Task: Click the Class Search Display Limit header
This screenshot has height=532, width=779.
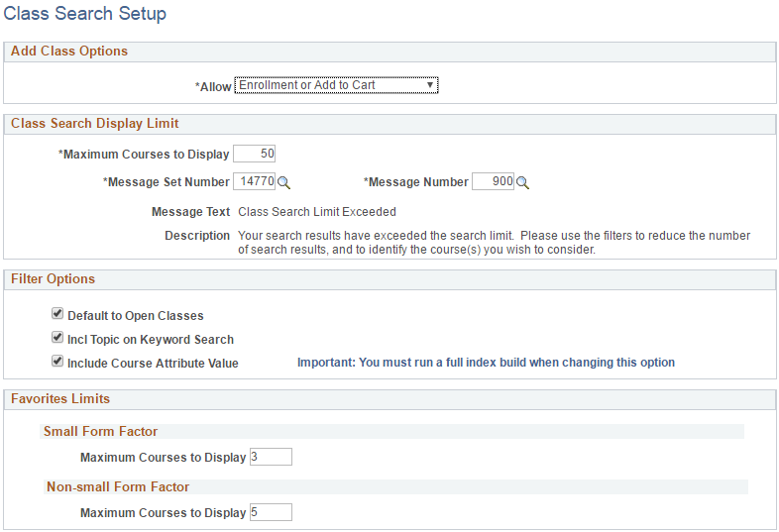Action: [x=95, y=124]
